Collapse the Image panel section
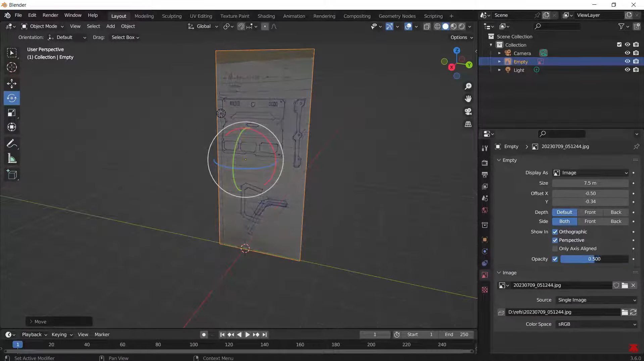 pos(499,273)
